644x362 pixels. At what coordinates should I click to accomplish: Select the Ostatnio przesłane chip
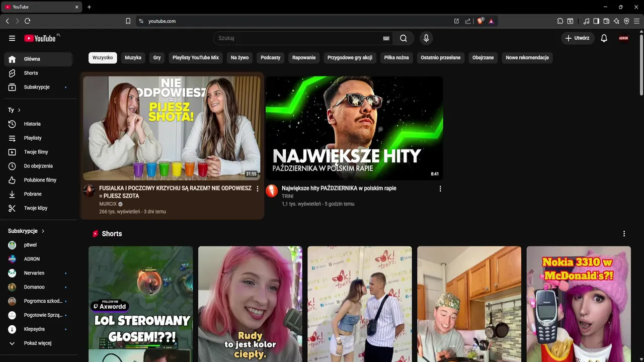[x=441, y=58]
